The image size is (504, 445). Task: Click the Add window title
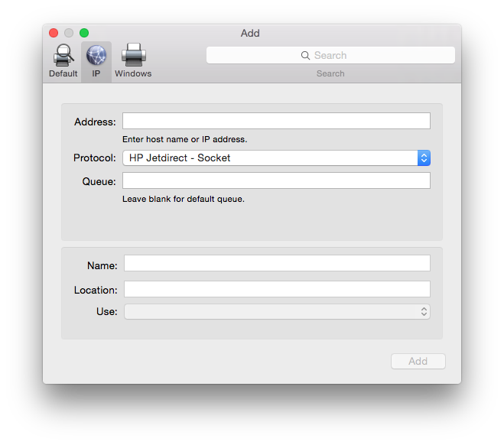point(250,33)
